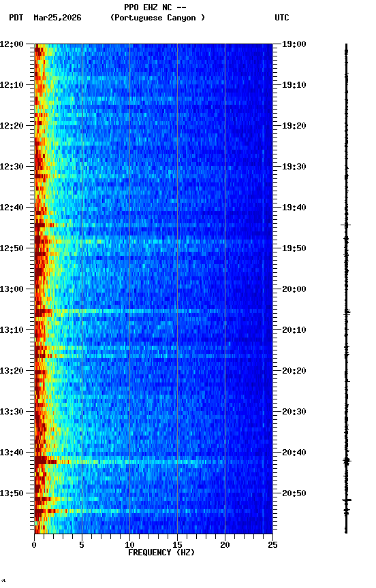Select the 13:20 PDT time label
376x588 pixels.
point(12,372)
